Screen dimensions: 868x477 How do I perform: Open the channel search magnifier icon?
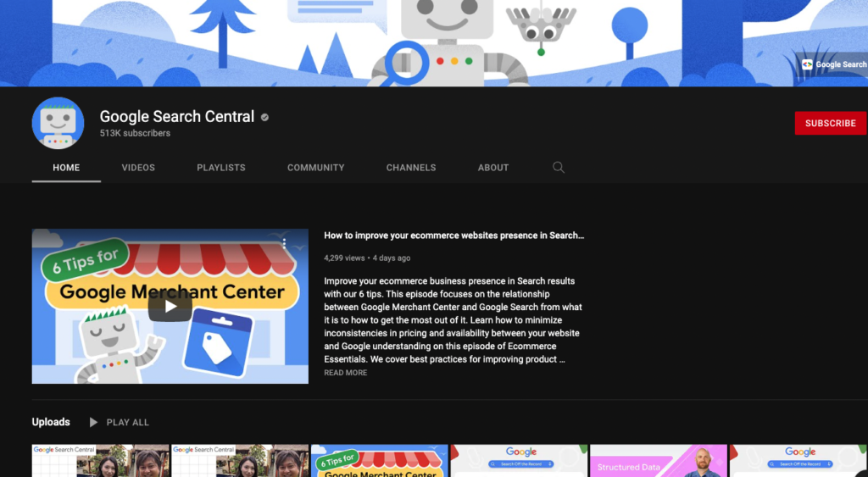click(559, 167)
